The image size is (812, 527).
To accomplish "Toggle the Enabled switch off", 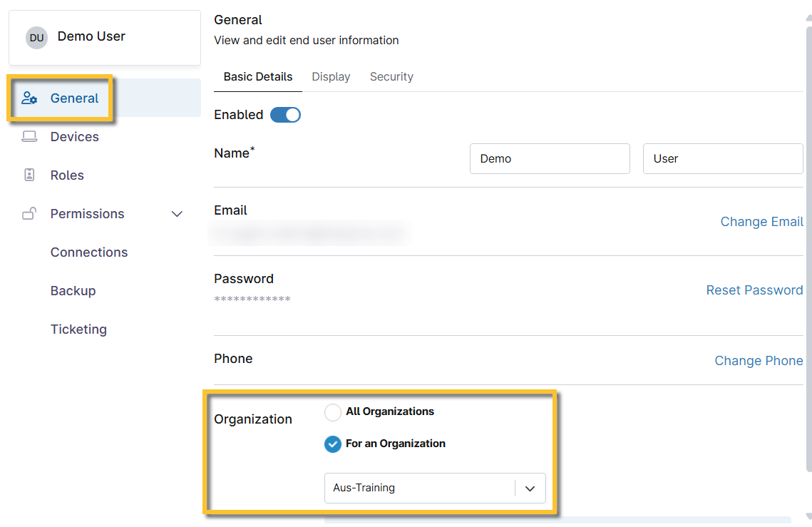I will (285, 115).
